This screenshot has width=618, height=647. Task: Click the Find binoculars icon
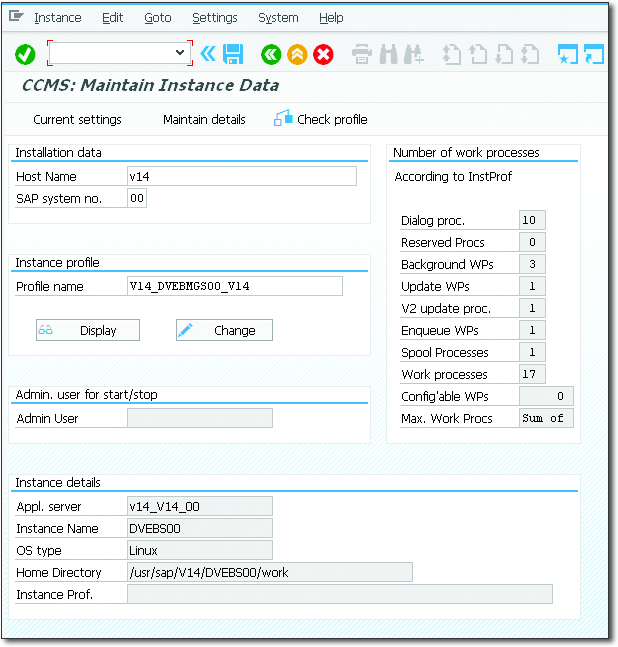[x=388, y=54]
